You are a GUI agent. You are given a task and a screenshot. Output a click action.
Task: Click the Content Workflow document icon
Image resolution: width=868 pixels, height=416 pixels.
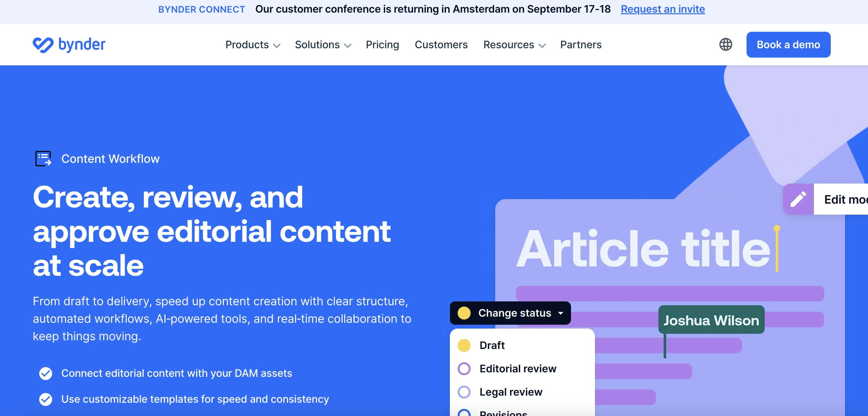pyautogui.click(x=43, y=159)
